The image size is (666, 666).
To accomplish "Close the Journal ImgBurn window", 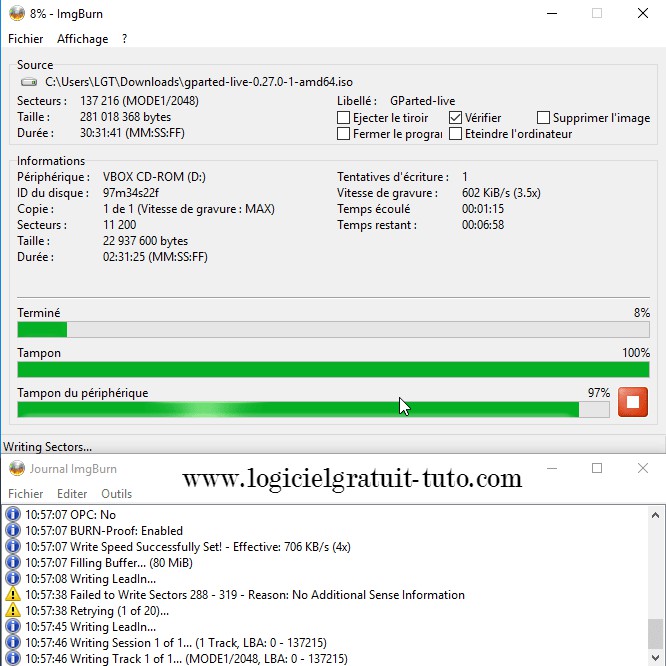I will tap(643, 468).
